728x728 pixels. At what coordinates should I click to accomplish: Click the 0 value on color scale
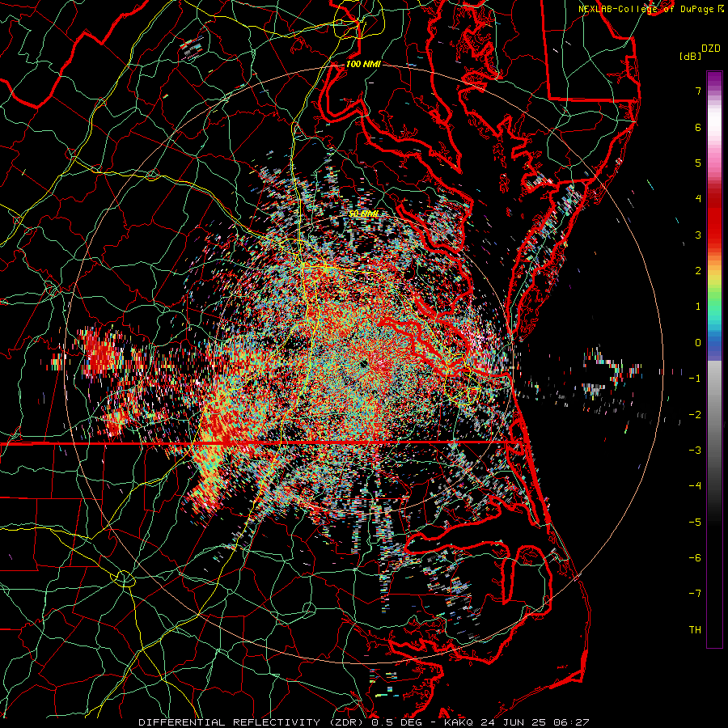point(697,343)
